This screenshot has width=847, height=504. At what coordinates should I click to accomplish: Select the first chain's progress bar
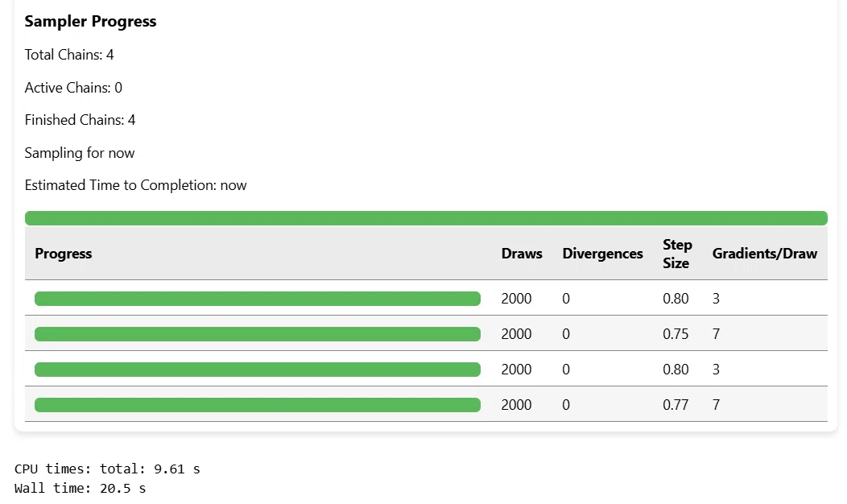(257, 299)
